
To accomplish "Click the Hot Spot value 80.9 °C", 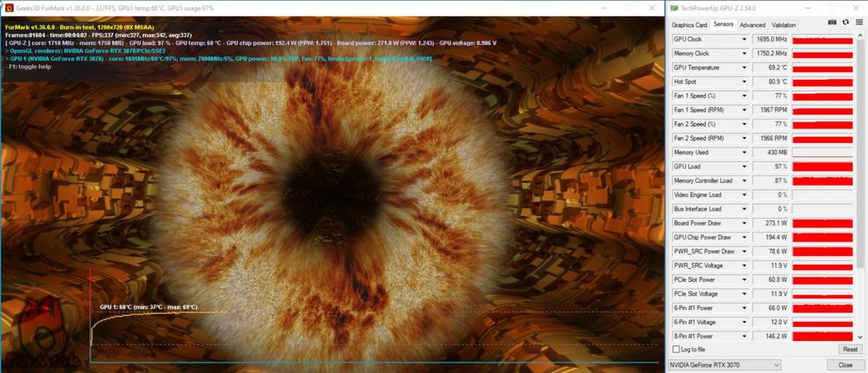I will (x=770, y=82).
